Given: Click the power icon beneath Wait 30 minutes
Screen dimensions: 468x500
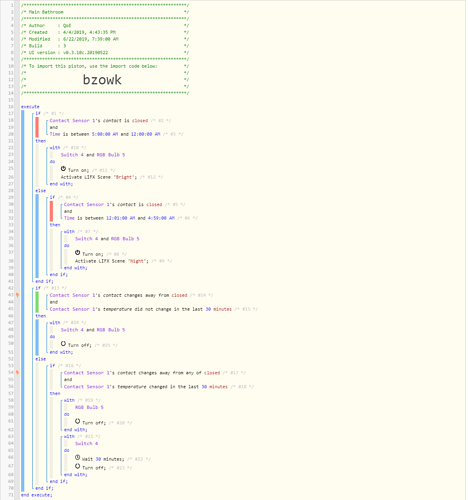Looking at the screenshot, I should (77, 466).
